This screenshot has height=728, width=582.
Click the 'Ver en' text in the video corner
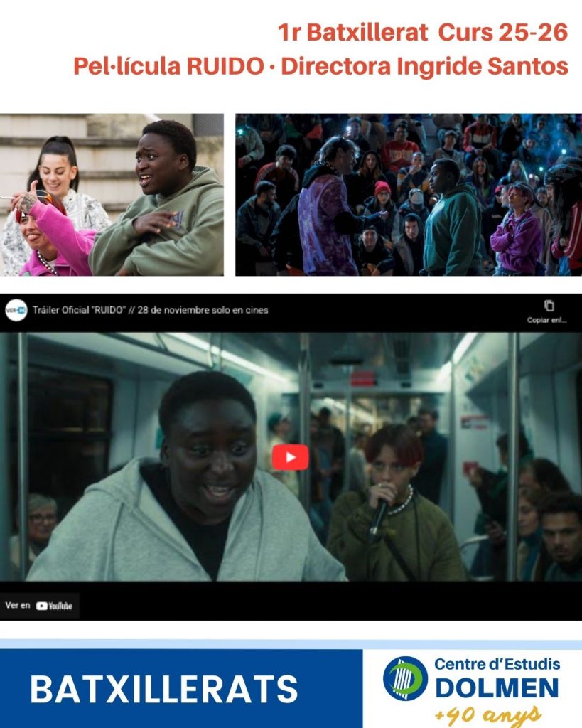[x=17, y=606]
